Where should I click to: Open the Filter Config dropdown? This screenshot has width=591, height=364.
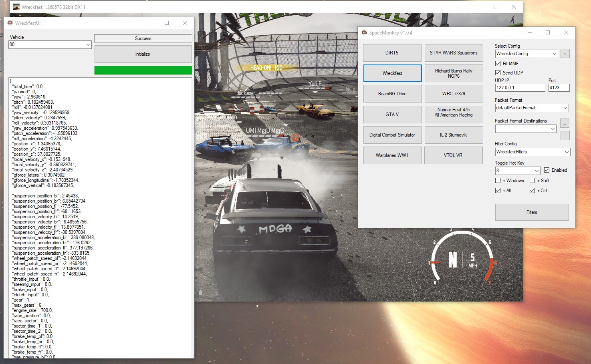coord(533,152)
